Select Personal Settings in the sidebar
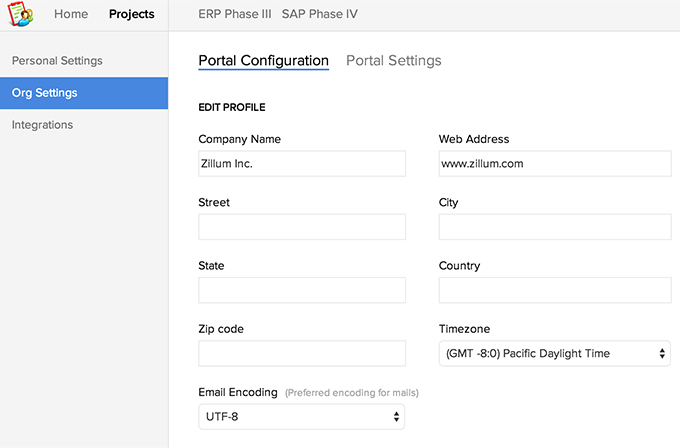The width and height of the screenshot is (680, 448). click(x=57, y=61)
